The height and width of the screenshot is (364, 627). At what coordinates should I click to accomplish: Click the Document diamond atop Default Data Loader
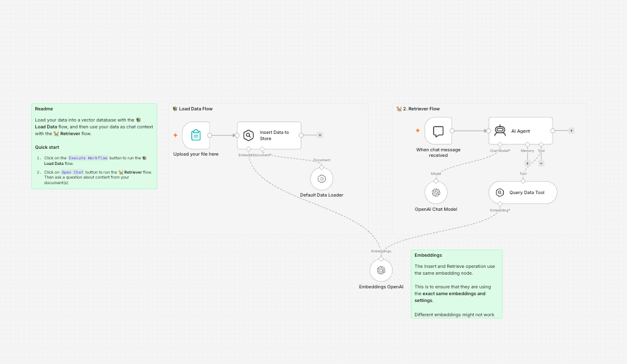pyautogui.click(x=321, y=167)
